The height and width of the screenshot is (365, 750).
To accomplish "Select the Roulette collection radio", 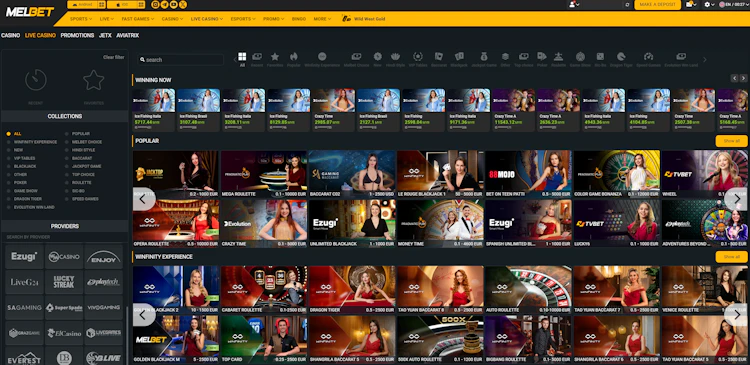I will (67, 183).
